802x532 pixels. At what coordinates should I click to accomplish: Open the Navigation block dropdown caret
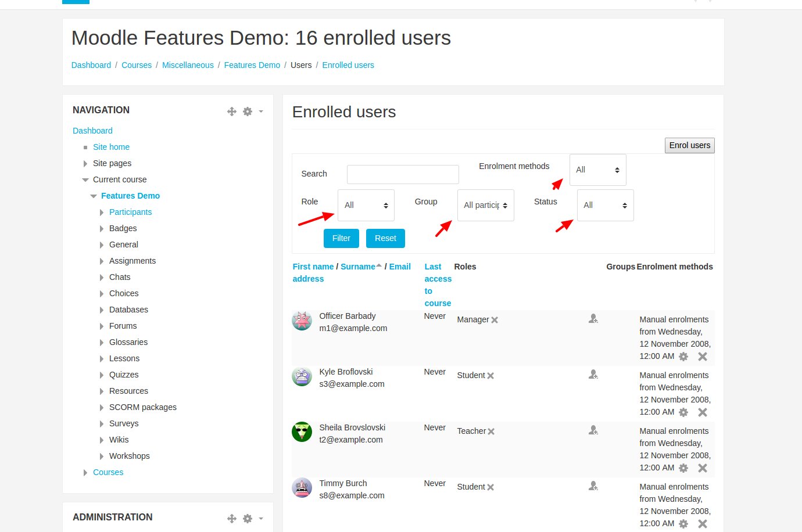click(x=261, y=112)
